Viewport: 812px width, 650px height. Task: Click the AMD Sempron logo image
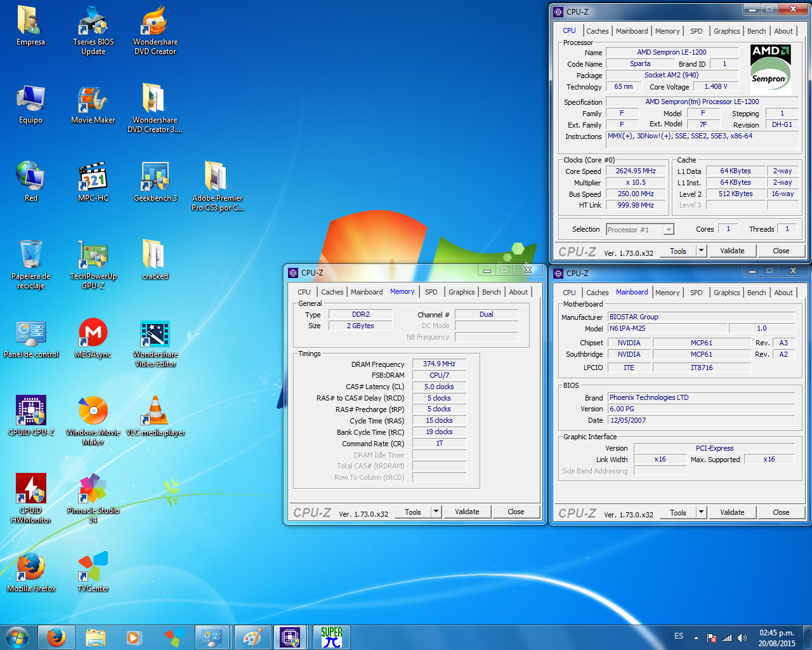pyautogui.click(x=770, y=69)
